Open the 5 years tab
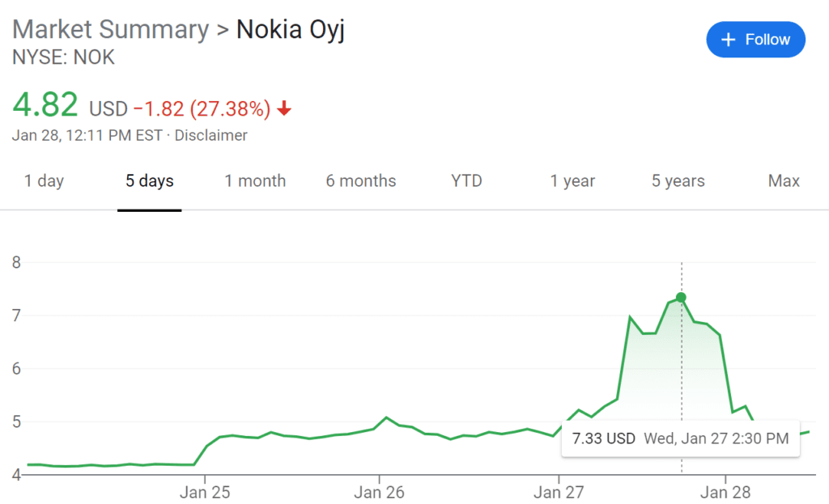Screen dimensions: 829x504 tap(678, 180)
